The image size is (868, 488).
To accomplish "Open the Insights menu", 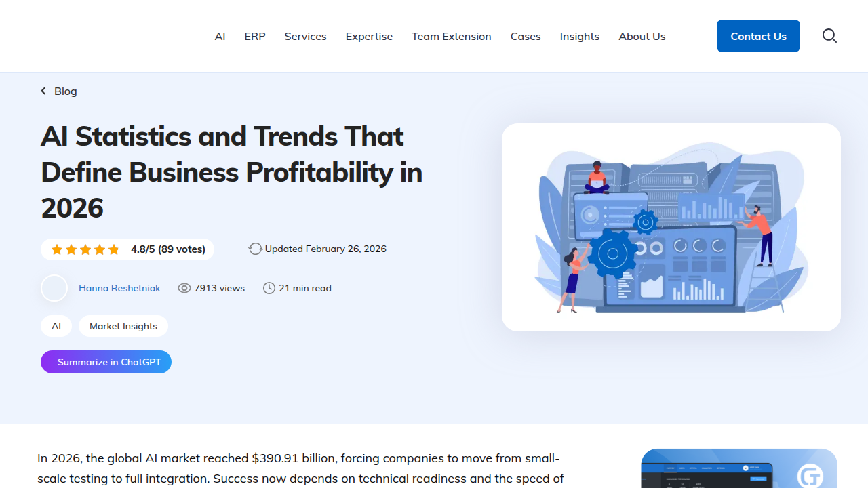I will [x=580, y=36].
